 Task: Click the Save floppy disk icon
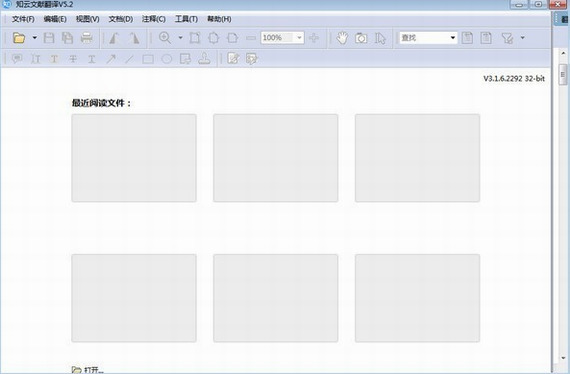click(49, 38)
